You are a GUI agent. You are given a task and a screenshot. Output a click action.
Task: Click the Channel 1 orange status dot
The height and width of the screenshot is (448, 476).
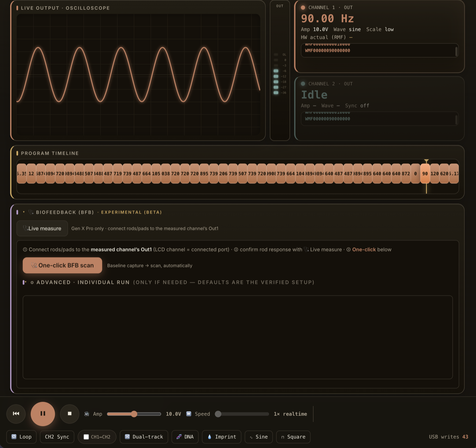(303, 8)
